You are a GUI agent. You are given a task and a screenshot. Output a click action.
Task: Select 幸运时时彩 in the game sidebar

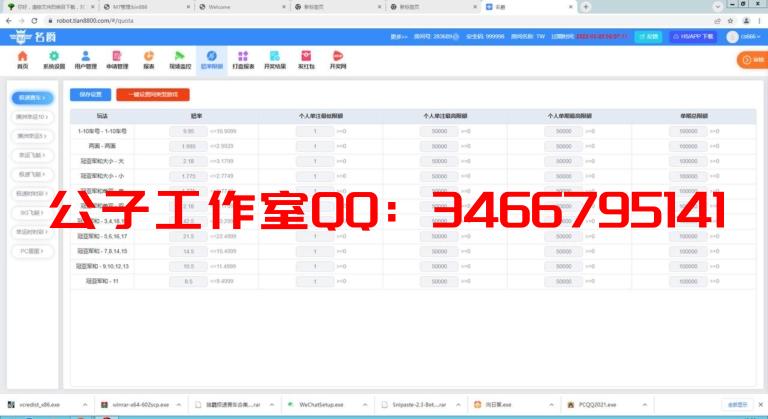click(32, 232)
